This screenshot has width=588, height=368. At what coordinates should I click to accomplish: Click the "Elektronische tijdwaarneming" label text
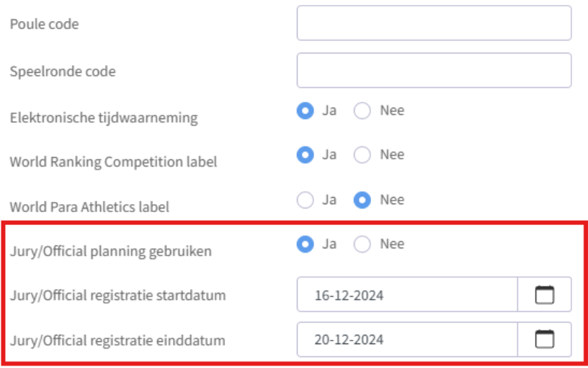pyautogui.click(x=103, y=117)
